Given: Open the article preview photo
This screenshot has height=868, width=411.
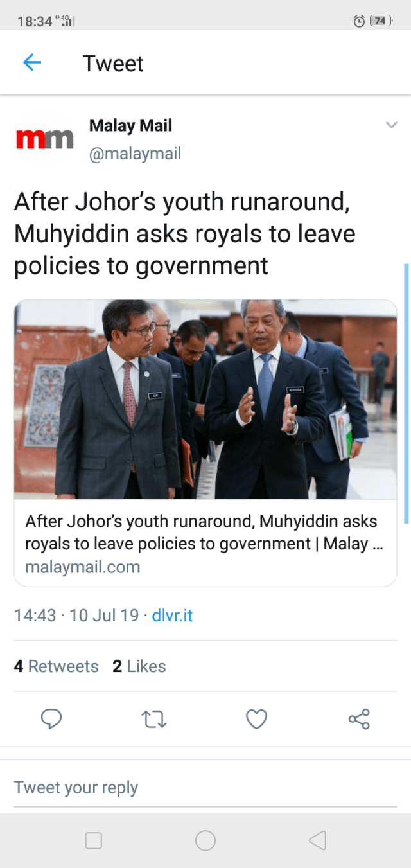Looking at the screenshot, I should pos(205,400).
